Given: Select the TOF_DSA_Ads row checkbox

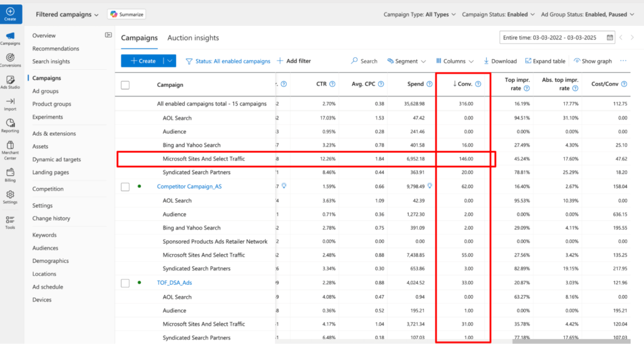Looking at the screenshot, I should point(125,283).
